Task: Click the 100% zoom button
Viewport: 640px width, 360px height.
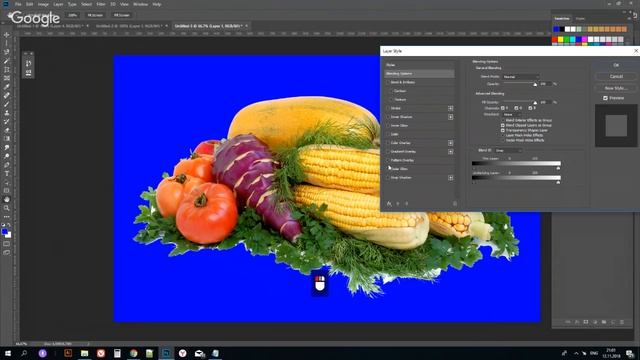Action: (x=73, y=15)
